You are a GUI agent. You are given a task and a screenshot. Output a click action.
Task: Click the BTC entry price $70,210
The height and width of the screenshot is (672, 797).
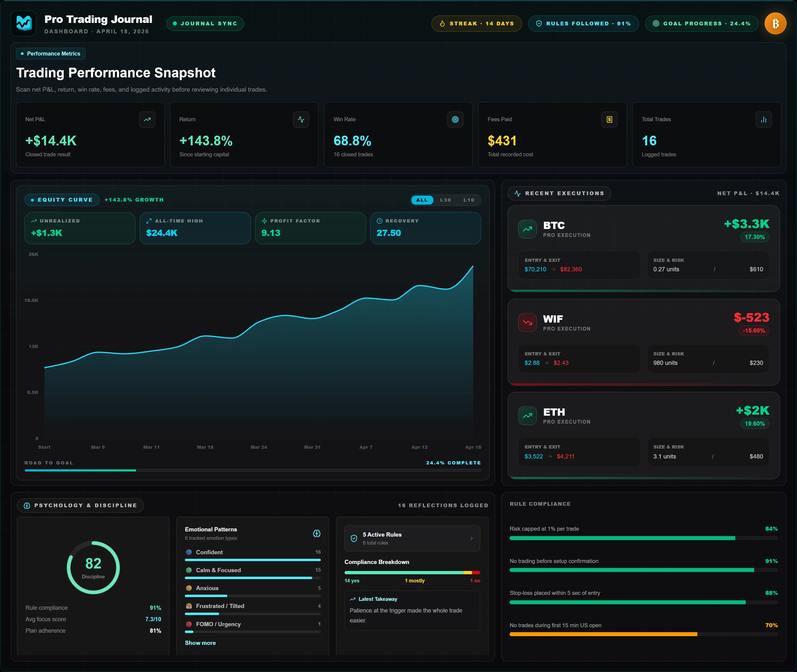pos(535,269)
